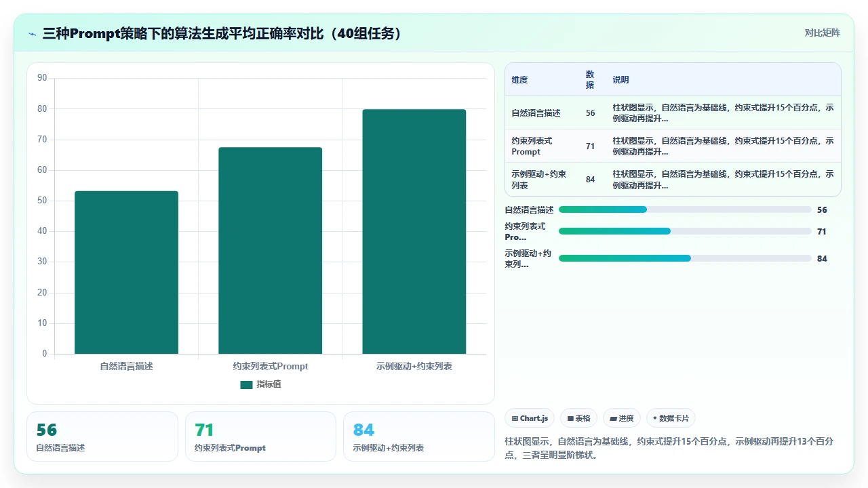Viewport: 868px width, 488px height.
Task: Click the 自然语言描述 bar in chart
Action: coord(126,272)
